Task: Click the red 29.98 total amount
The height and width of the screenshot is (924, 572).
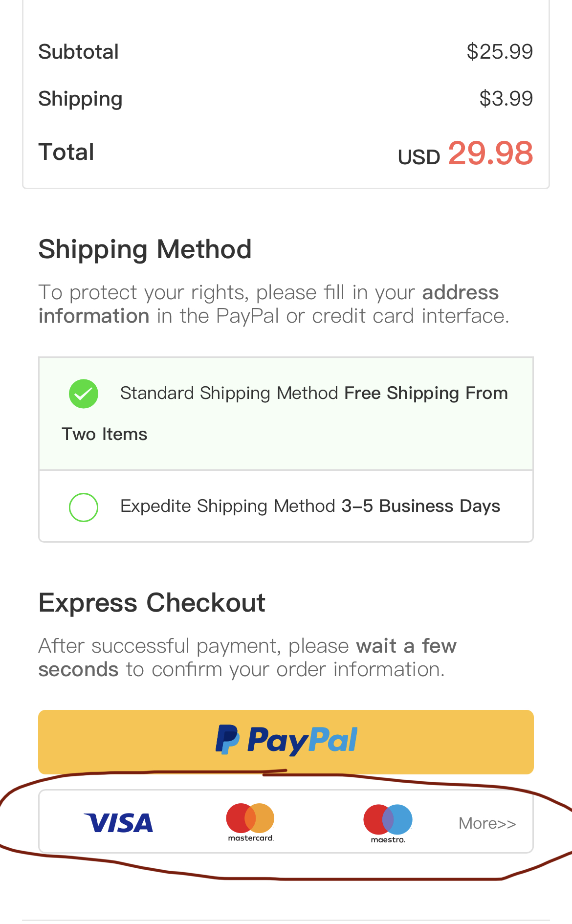Action: pyautogui.click(x=490, y=153)
